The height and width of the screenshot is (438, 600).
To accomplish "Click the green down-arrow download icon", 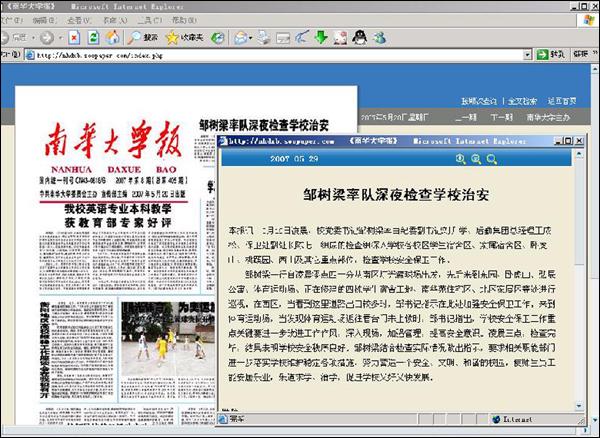I will (321, 37).
